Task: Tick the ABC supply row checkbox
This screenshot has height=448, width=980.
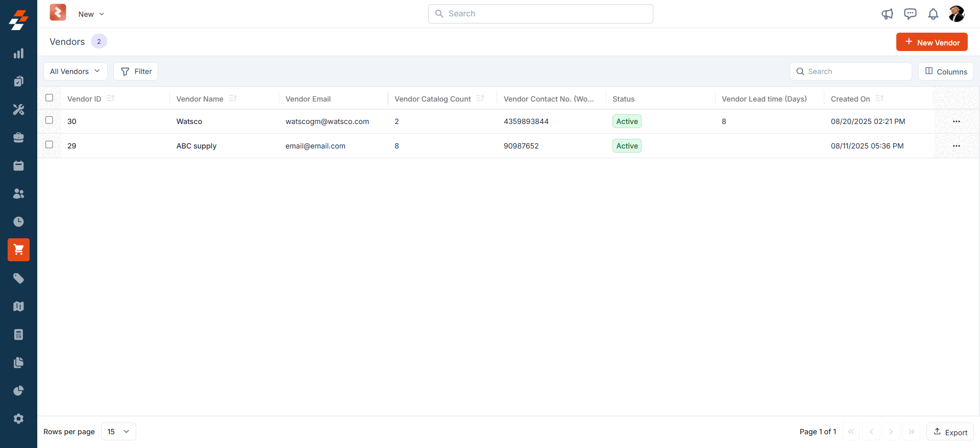Action: (49, 145)
